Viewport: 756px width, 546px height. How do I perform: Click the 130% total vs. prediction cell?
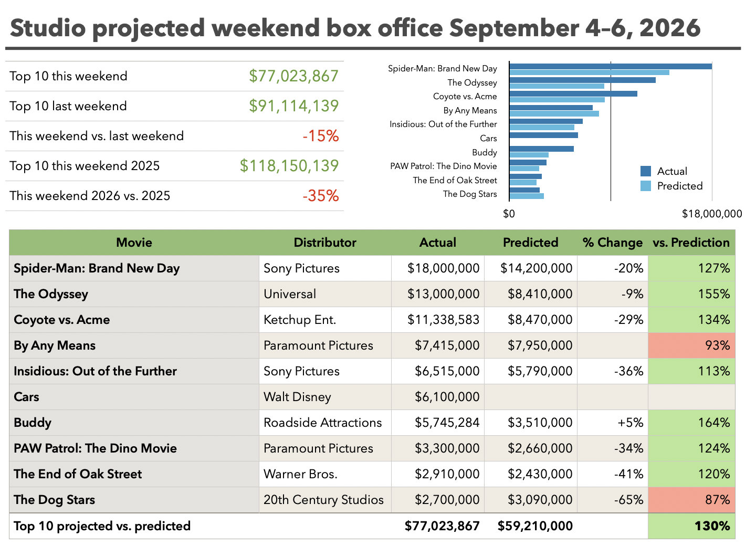pyautogui.click(x=691, y=526)
